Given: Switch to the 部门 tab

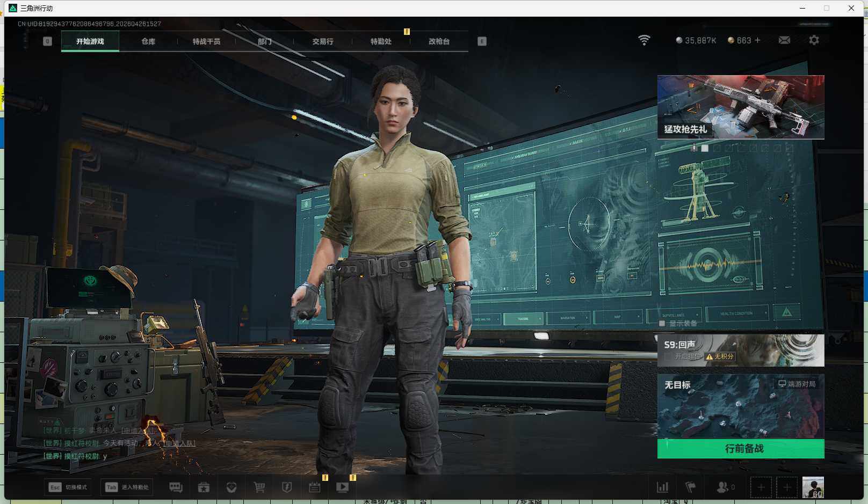Looking at the screenshot, I should (264, 41).
